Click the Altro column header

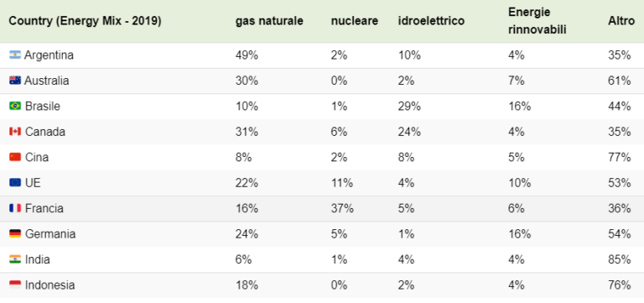[x=621, y=21]
